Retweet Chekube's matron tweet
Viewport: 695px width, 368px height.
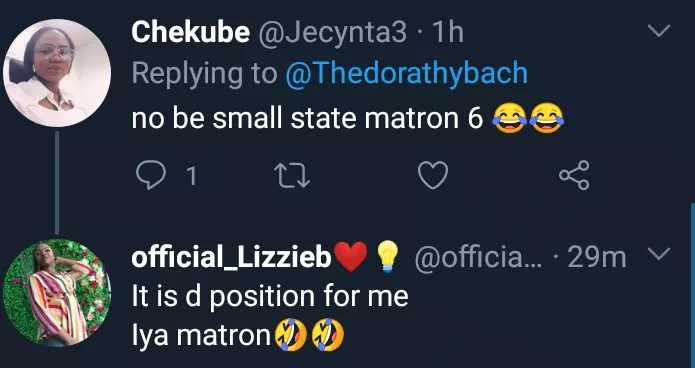pyautogui.click(x=292, y=176)
